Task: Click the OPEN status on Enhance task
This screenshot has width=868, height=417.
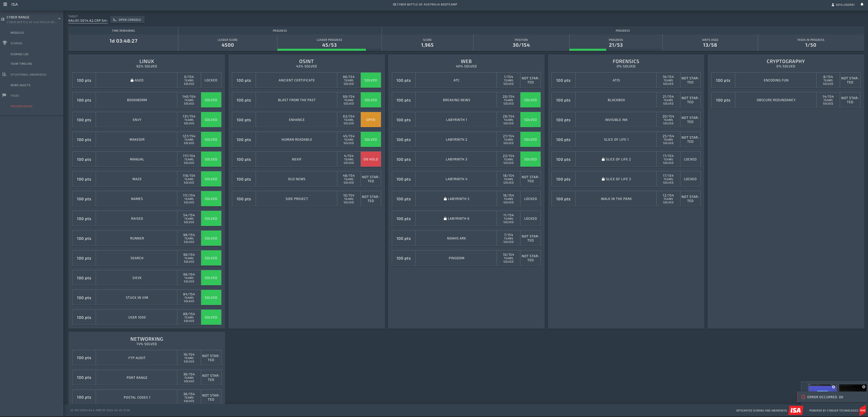Action: click(x=371, y=120)
